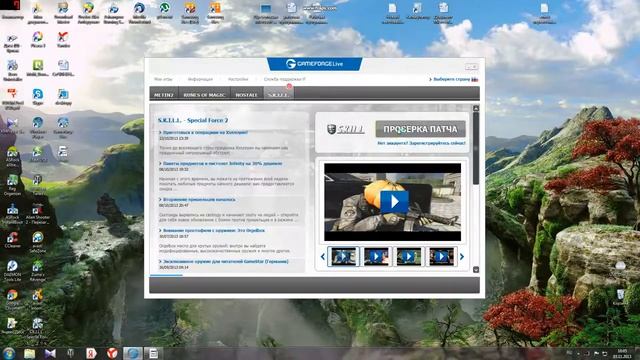The height and width of the screenshot is (360, 640).
Task: Show previous video thumbnails with left arrow
Action: 323,257
